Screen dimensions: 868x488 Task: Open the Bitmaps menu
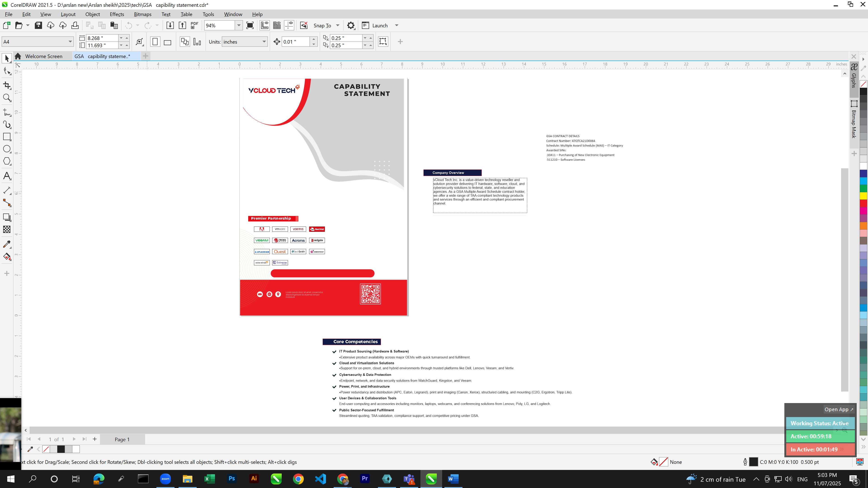tap(143, 14)
